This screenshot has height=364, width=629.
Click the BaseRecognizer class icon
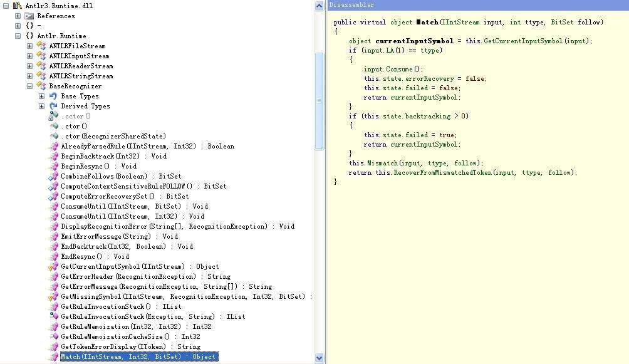41,86
